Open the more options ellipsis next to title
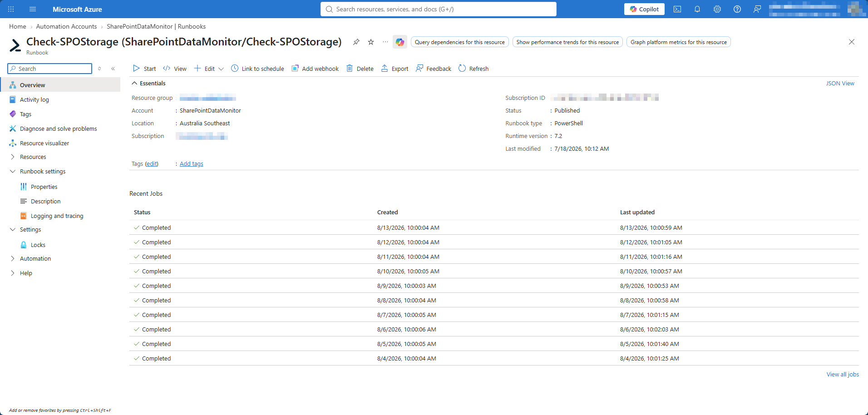The image size is (868, 415). tap(385, 42)
